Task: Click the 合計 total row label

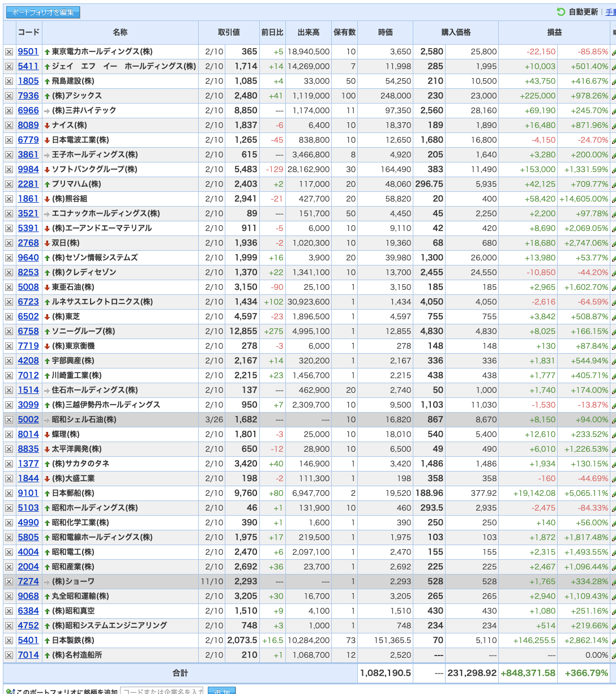Action: coord(180,673)
